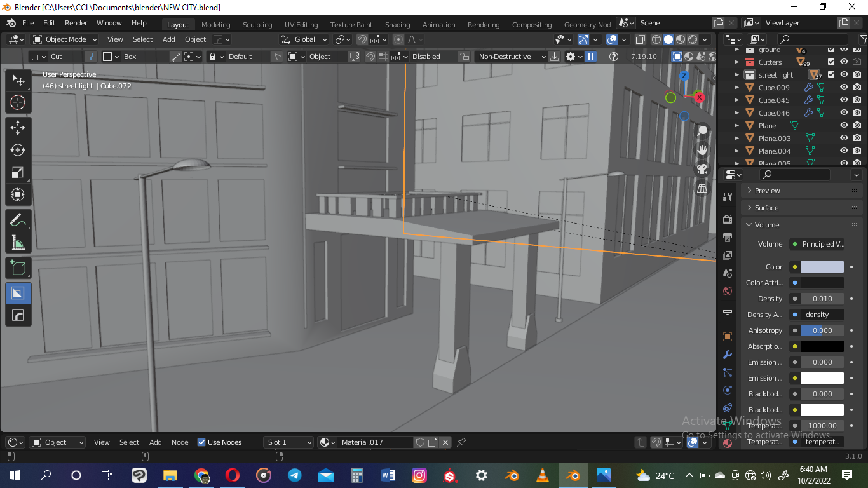Select the Add Cube tool
This screenshot has width=868, height=488.
(18, 268)
